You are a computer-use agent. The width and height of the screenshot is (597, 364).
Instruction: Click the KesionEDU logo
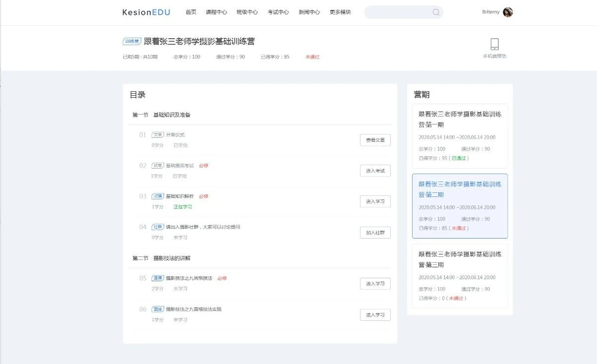pyautogui.click(x=146, y=12)
